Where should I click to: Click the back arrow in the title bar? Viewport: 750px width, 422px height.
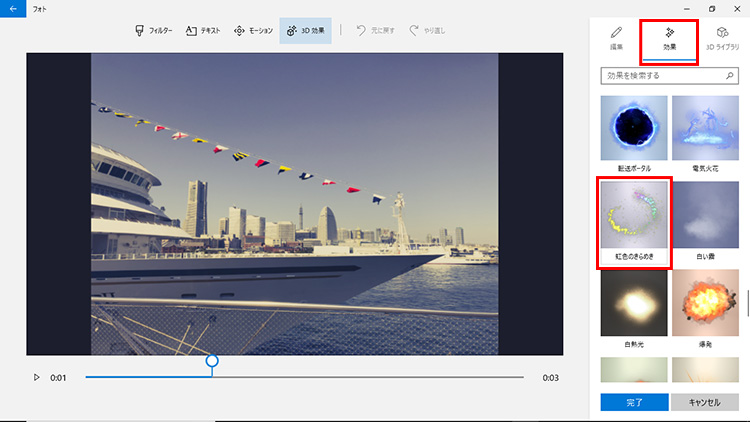(12, 8)
